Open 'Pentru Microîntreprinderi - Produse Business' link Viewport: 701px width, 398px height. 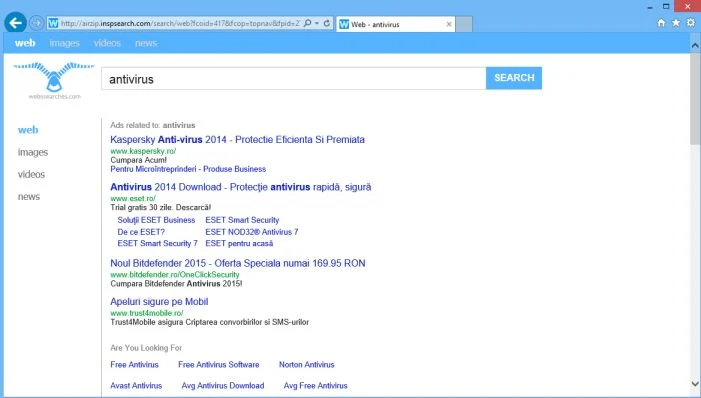tap(188, 169)
